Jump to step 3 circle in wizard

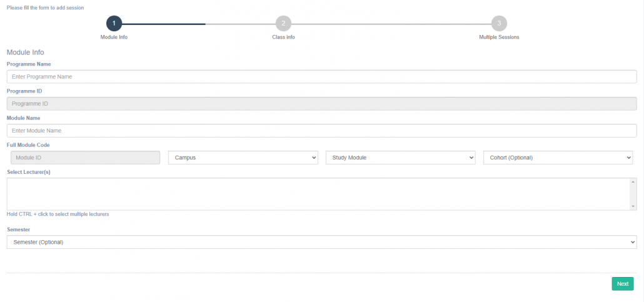(x=498, y=23)
